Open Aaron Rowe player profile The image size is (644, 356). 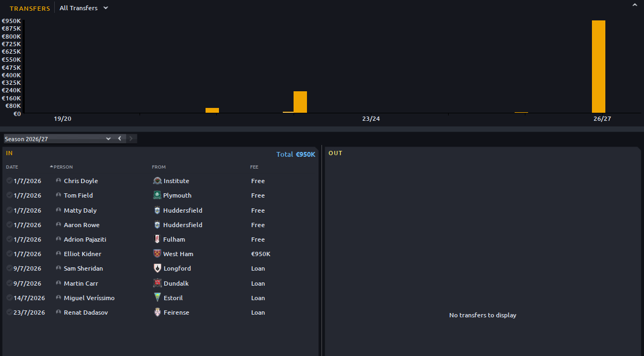pos(82,225)
